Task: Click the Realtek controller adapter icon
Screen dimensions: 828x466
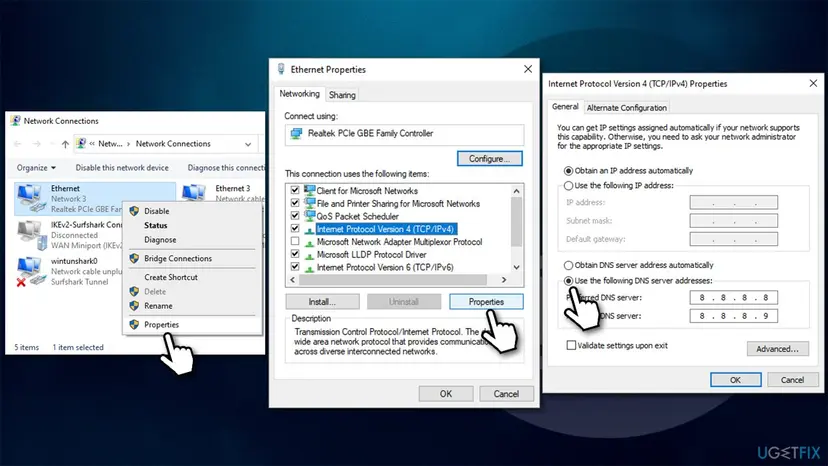Action: [x=296, y=134]
